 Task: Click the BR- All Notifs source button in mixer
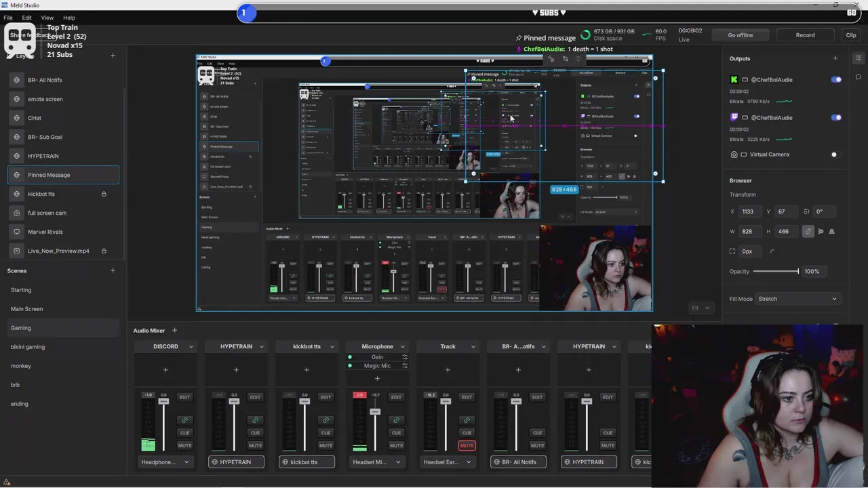[518, 462]
